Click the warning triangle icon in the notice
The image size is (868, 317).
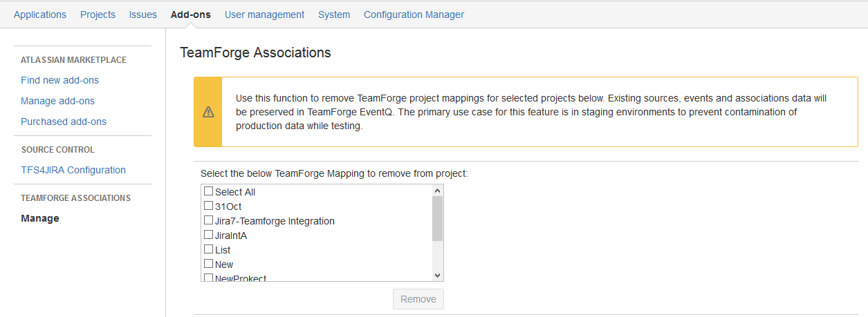207,113
